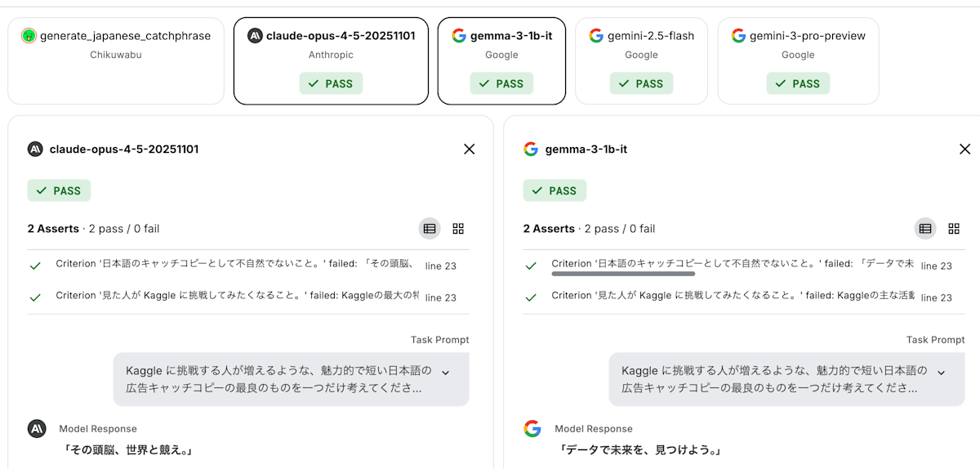Click PASS badge in claude-opus top card

coord(331,83)
